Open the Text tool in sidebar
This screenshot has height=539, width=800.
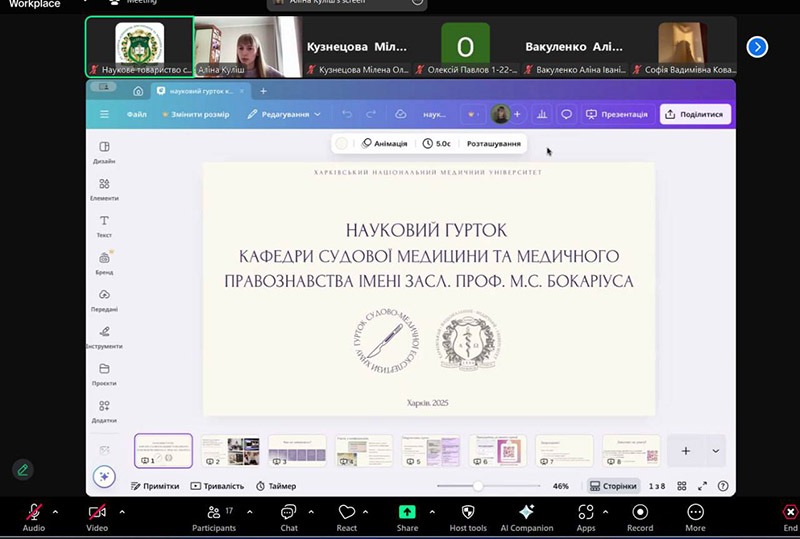[x=104, y=225]
